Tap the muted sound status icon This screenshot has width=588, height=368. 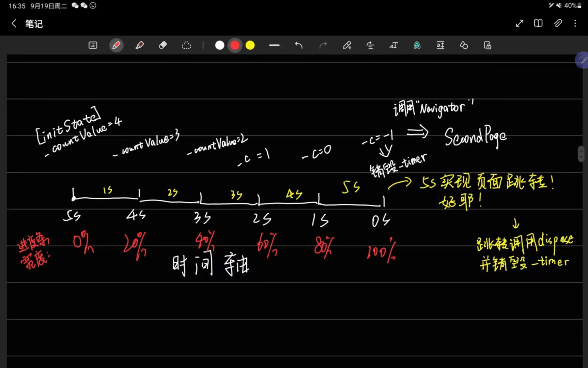tap(559, 5)
